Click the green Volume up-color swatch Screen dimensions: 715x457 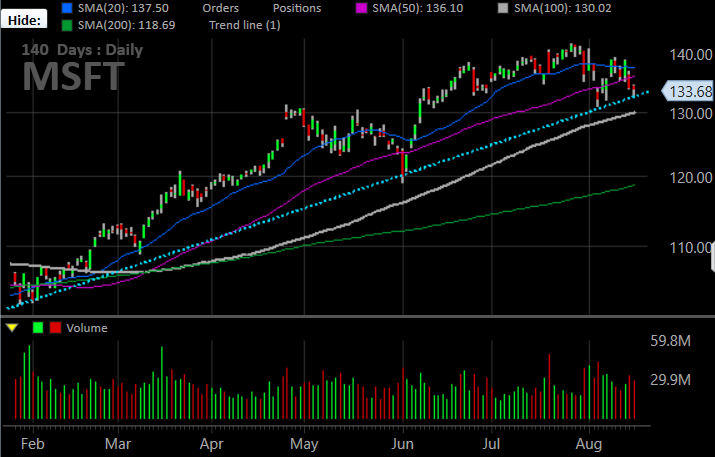(x=38, y=327)
